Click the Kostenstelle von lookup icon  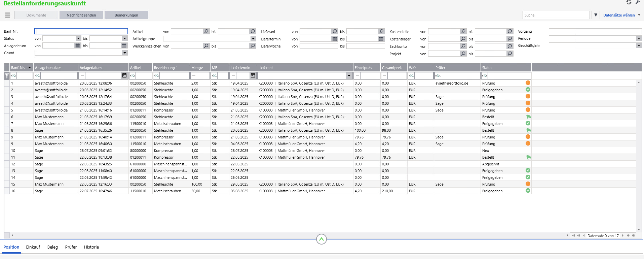point(463,31)
